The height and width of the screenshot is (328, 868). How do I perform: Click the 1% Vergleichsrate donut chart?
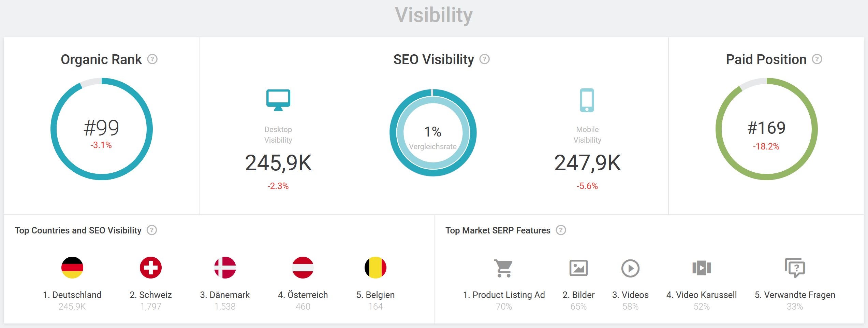[433, 133]
